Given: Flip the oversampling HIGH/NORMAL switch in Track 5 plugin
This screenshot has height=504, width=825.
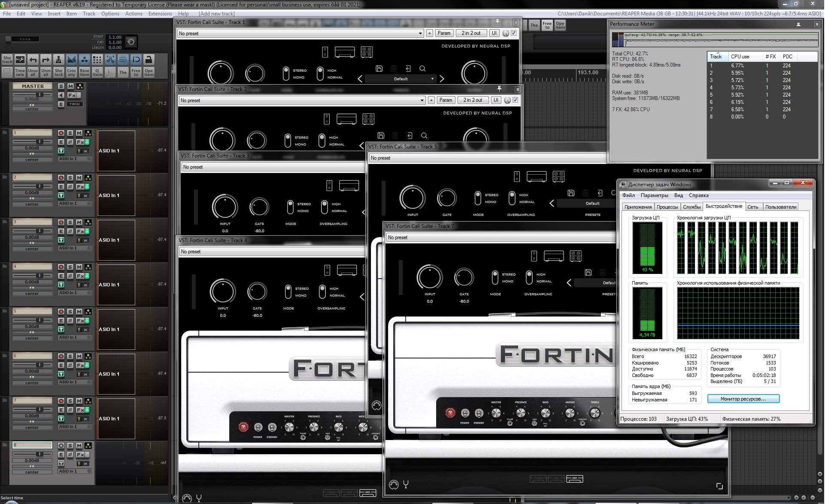Looking at the screenshot, I should point(512,198).
